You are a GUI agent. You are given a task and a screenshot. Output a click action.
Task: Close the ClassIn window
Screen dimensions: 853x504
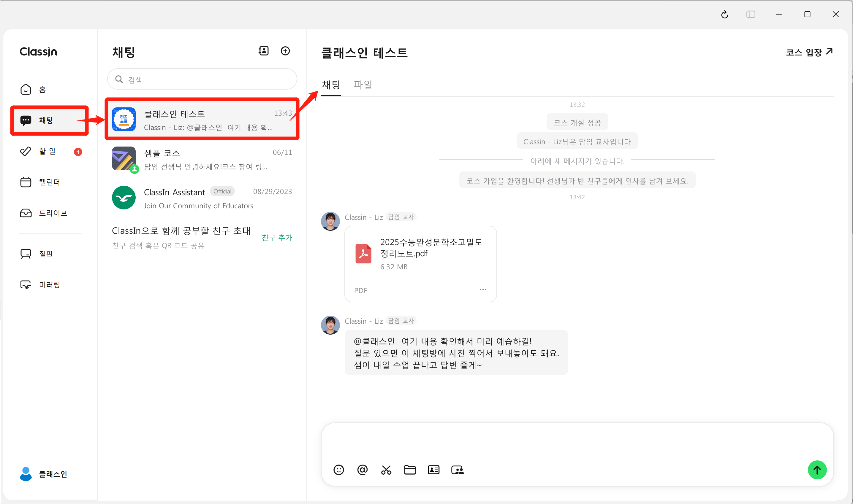pos(836,14)
